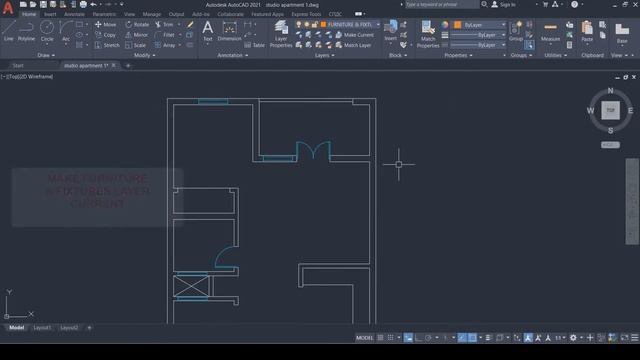Click the Match Properties tool
This screenshot has width=640, height=360.
[428, 34]
